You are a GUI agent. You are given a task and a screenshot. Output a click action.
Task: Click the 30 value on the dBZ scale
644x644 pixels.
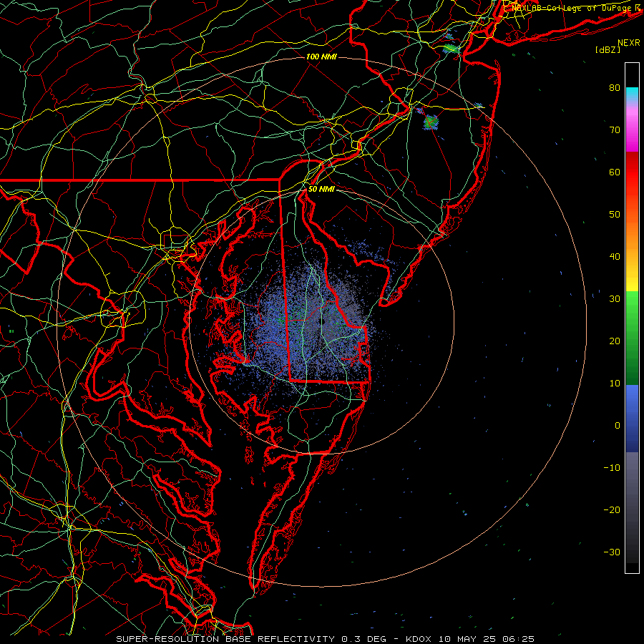pos(615,299)
